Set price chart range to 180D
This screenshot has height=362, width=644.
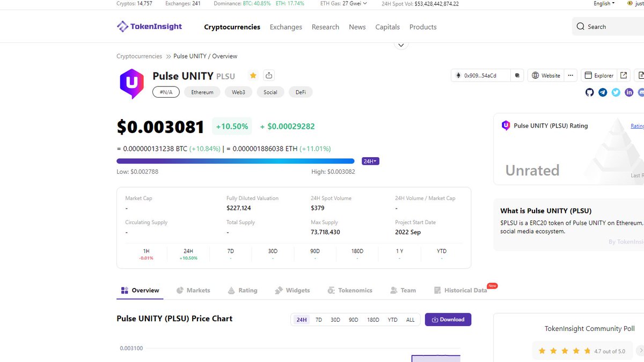(x=373, y=320)
